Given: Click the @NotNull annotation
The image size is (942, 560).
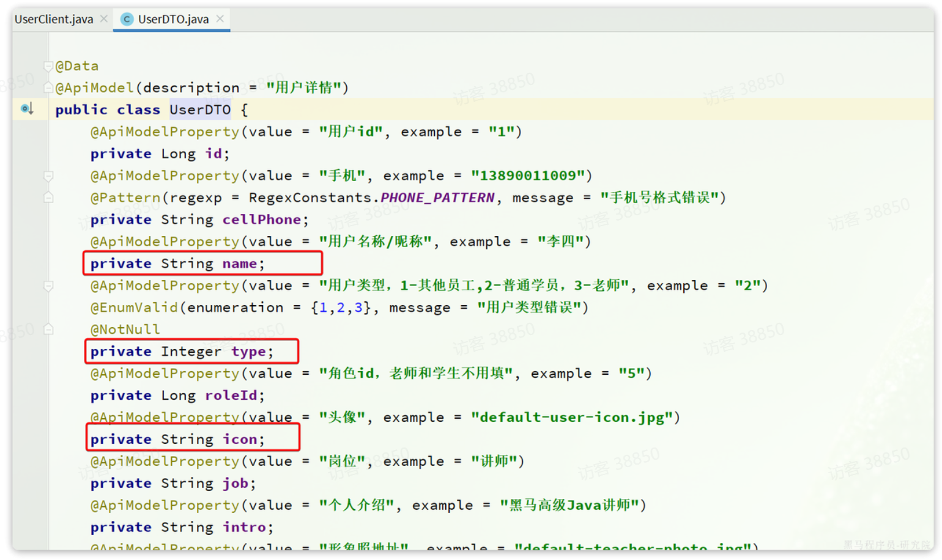Looking at the screenshot, I should click(125, 330).
